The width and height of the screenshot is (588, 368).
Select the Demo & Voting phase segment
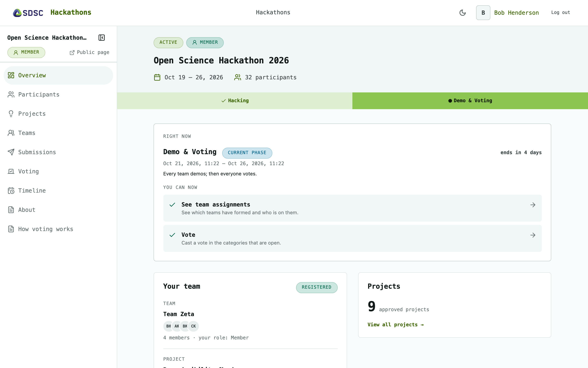click(x=470, y=101)
